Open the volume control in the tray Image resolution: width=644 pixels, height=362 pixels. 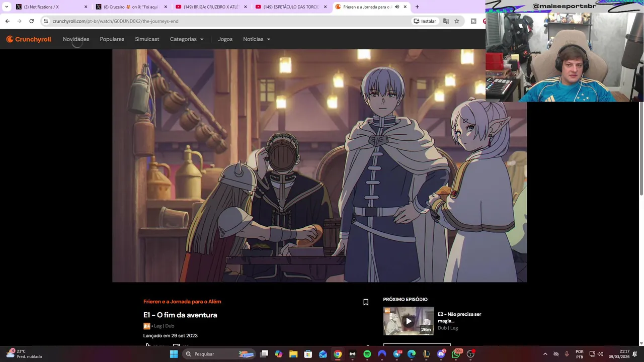click(600, 354)
